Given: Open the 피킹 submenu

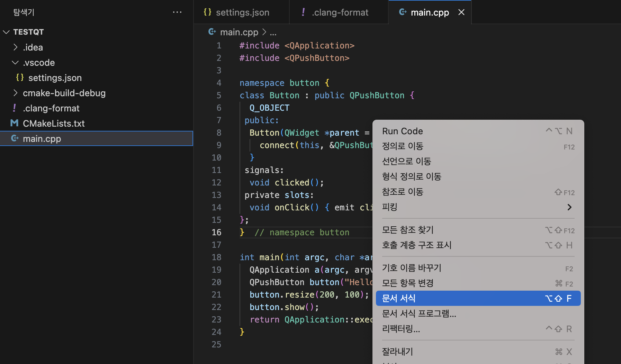Looking at the screenshot, I should tap(478, 207).
